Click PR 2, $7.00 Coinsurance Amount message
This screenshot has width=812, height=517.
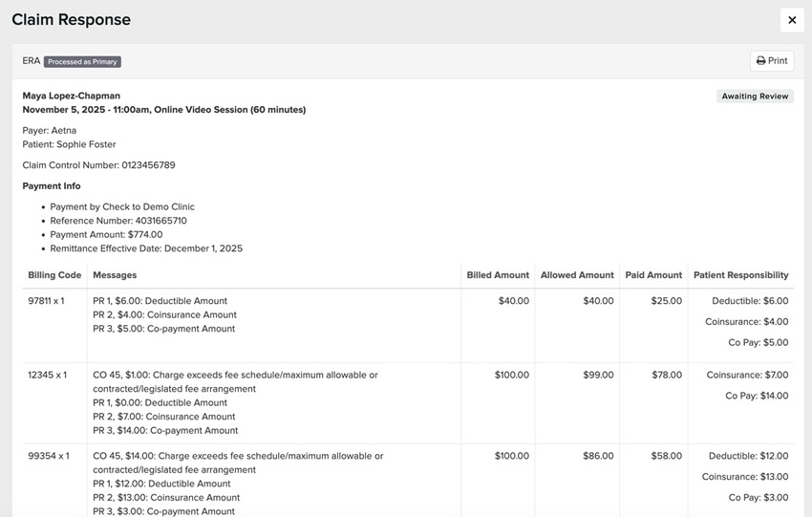163,417
